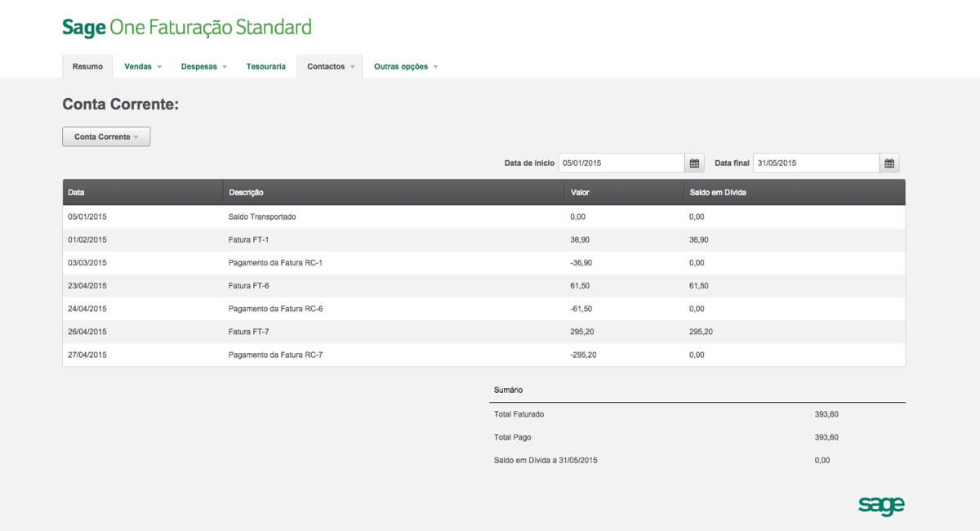Click the Descrição column header

click(x=246, y=193)
